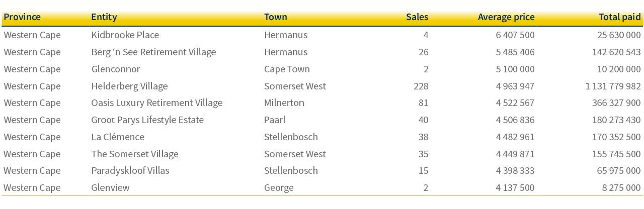Select the Paarl town cell

pos(275,120)
